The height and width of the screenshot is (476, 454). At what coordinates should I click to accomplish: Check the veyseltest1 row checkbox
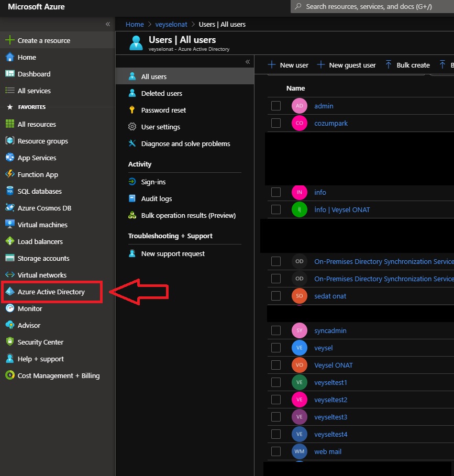tap(276, 382)
